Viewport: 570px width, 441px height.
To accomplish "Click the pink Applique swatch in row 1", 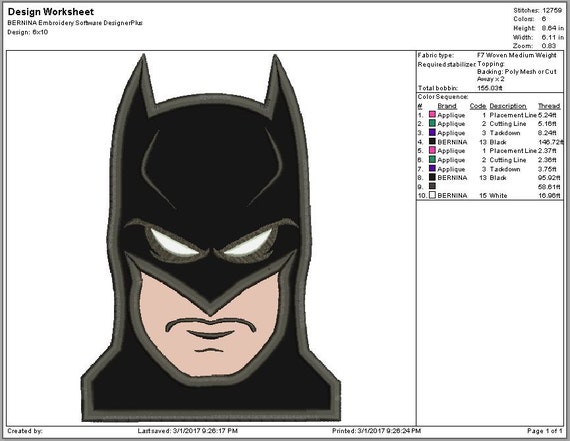I will [432, 115].
